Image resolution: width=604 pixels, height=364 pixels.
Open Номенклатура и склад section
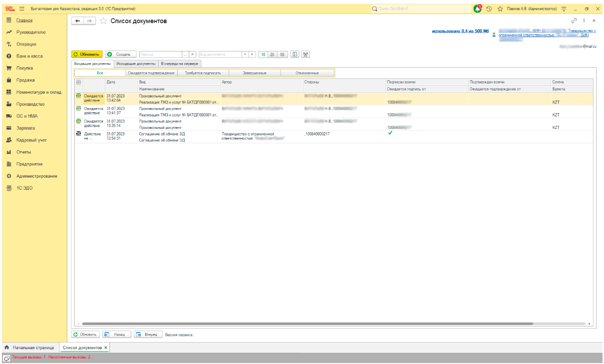pyautogui.click(x=39, y=92)
